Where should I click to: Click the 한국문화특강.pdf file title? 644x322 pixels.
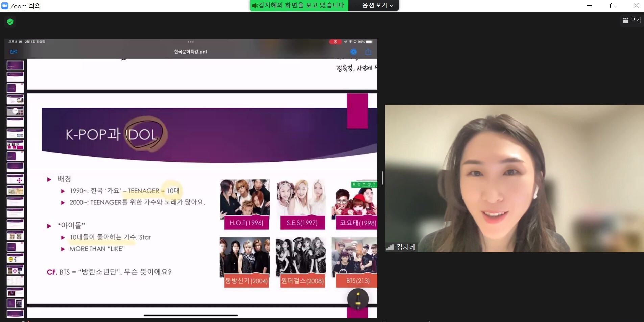(x=191, y=52)
